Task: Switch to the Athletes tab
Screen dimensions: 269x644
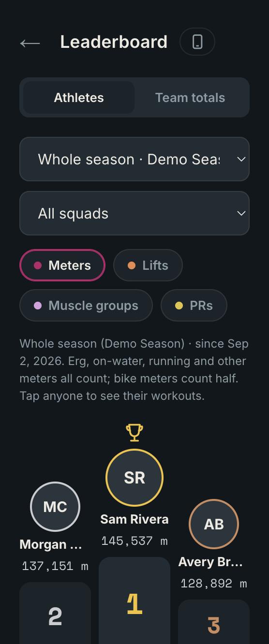Action: coord(79,98)
